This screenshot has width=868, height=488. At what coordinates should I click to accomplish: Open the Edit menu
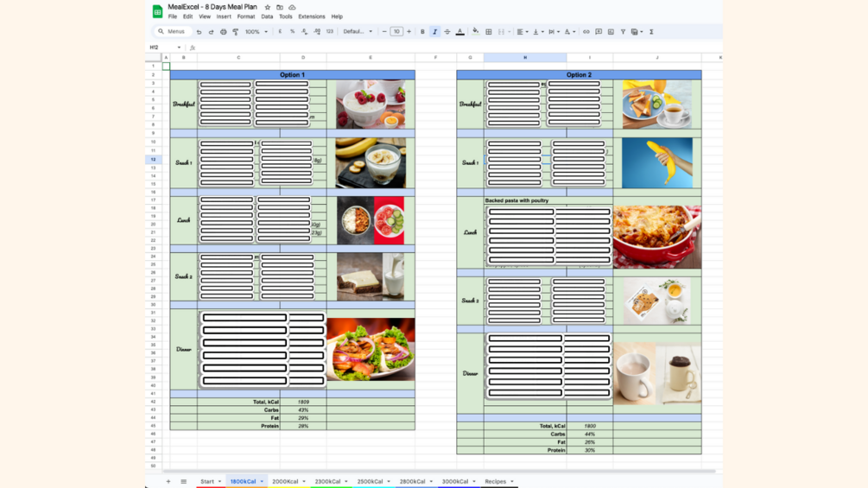(x=187, y=16)
